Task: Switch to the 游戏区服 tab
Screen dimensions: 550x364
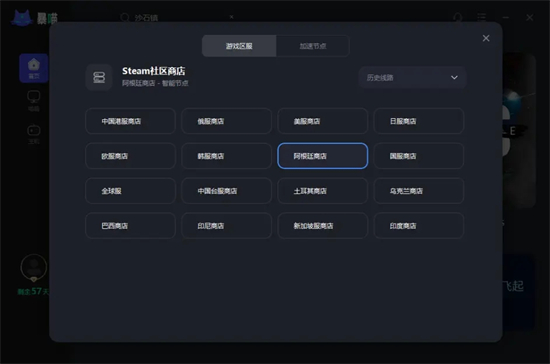Action: [x=239, y=46]
